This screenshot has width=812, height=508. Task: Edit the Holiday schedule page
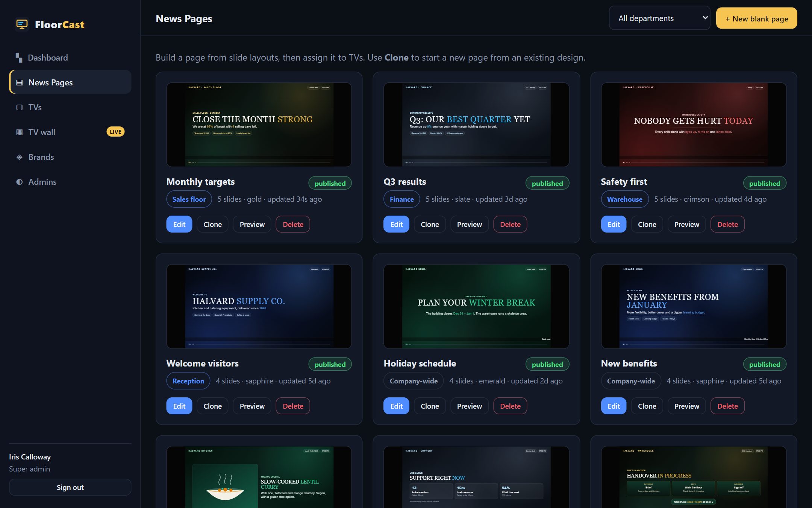tap(396, 406)
